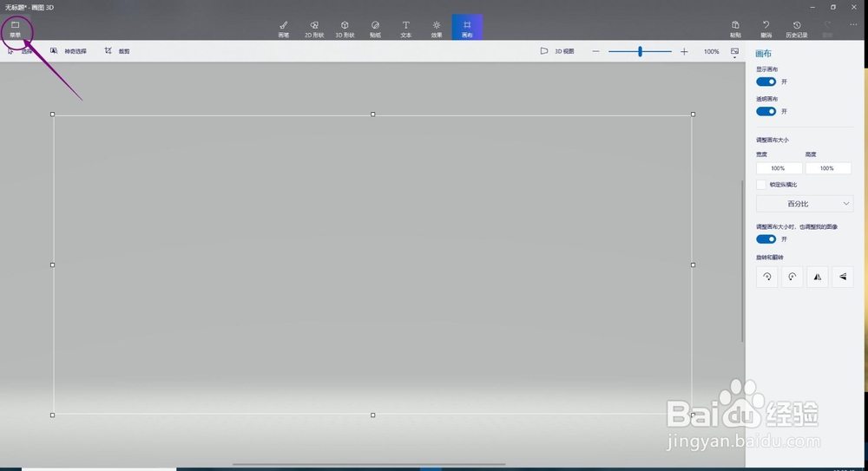This screenshot has height=471, width=868.
Task: Click the zoom out minus button
Action: [x=595, y=51]
